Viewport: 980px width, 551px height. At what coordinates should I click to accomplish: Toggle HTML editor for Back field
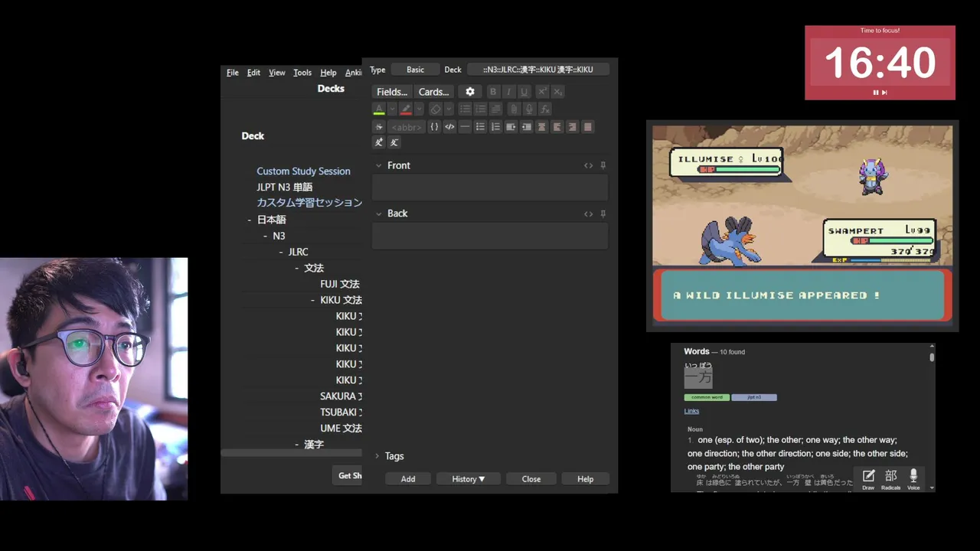point(588,214)
